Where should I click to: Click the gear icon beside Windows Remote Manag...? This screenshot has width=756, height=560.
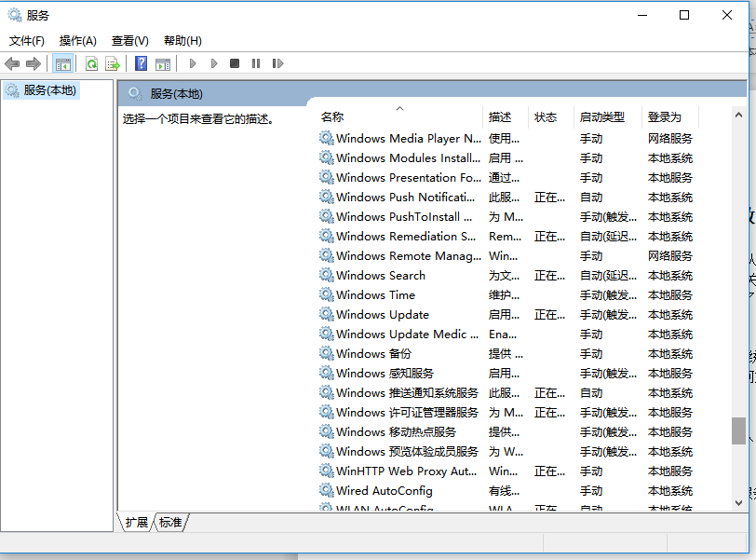click(x=327, y=255)
